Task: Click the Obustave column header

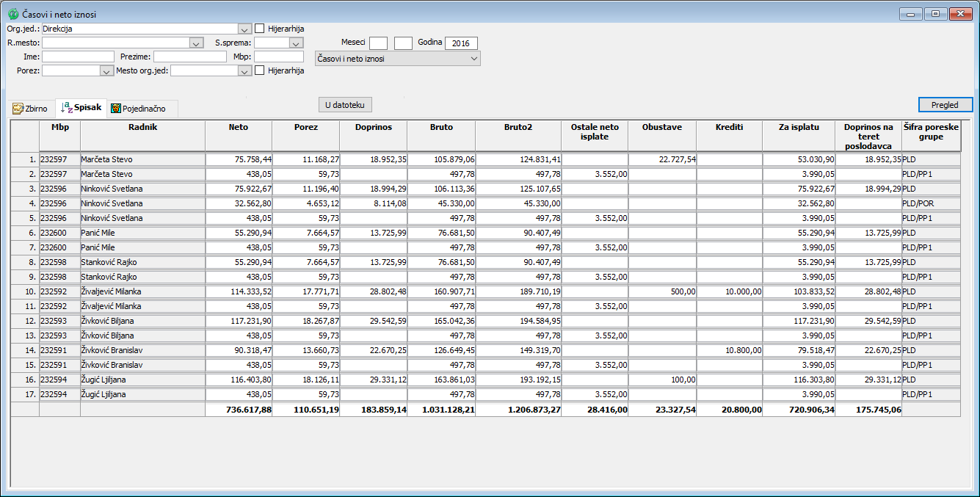Action: 662,137
